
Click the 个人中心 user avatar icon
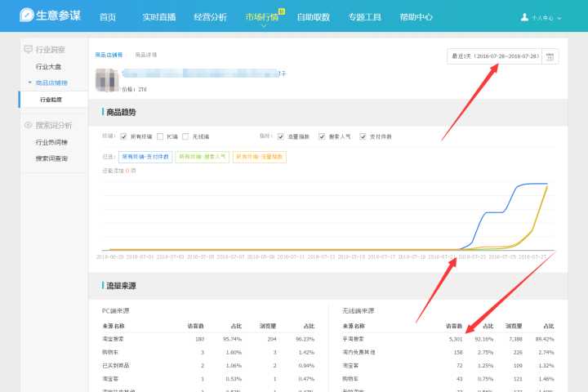click(x=524, y=16)
